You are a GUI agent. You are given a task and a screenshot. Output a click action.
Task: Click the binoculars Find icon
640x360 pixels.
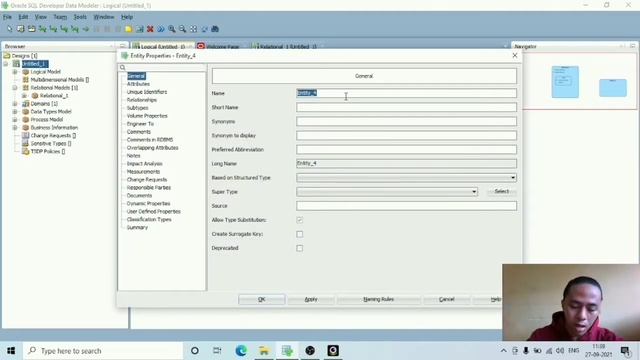coord(215,29)
